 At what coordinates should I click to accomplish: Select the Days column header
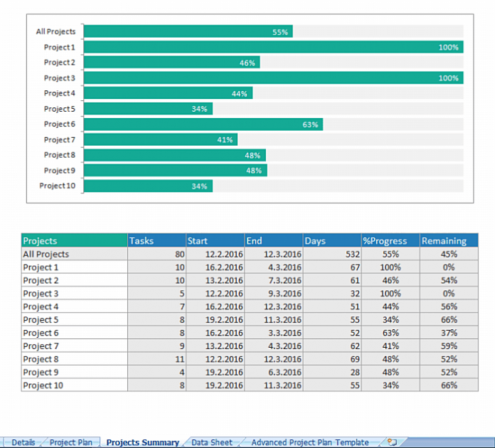pos(331,241)
